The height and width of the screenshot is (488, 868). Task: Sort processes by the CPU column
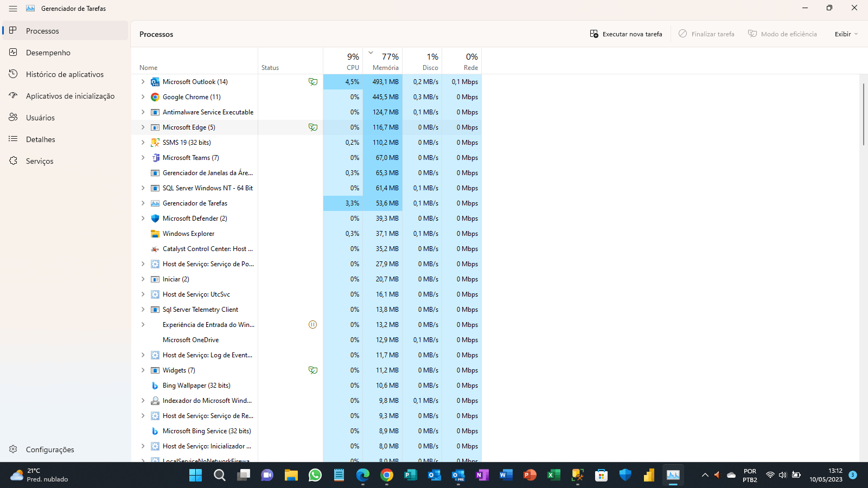[x=343, y=61]
